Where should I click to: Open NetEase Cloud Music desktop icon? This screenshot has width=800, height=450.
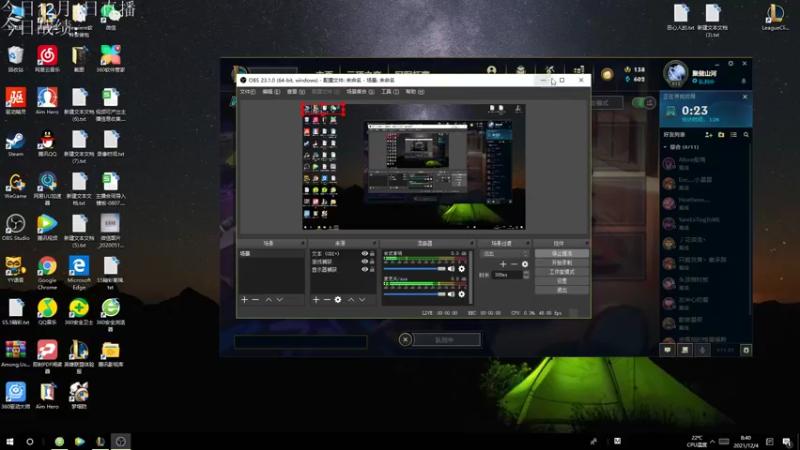point(47,59)
